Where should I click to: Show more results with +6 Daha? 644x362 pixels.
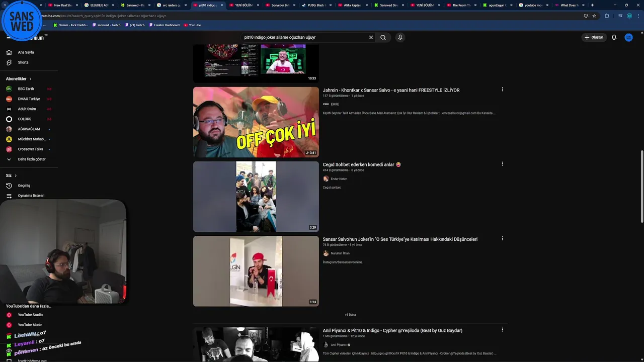point(350,315)
